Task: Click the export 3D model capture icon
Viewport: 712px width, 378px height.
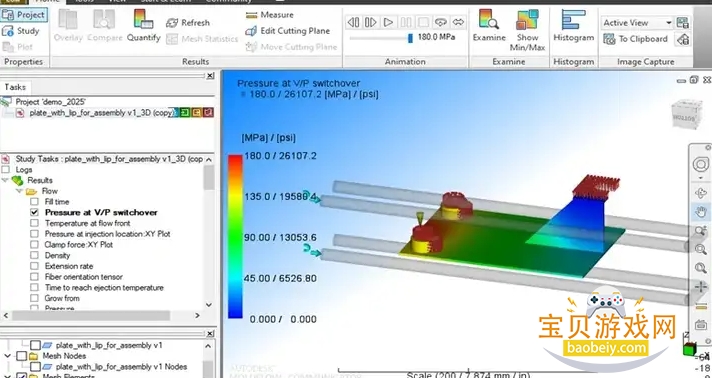Action: [x=682, y=40]
